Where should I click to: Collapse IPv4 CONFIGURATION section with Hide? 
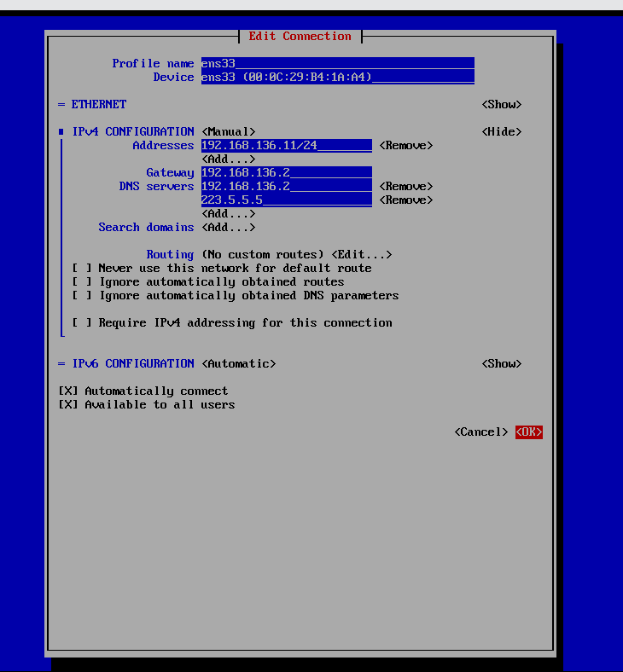(501, 131)
